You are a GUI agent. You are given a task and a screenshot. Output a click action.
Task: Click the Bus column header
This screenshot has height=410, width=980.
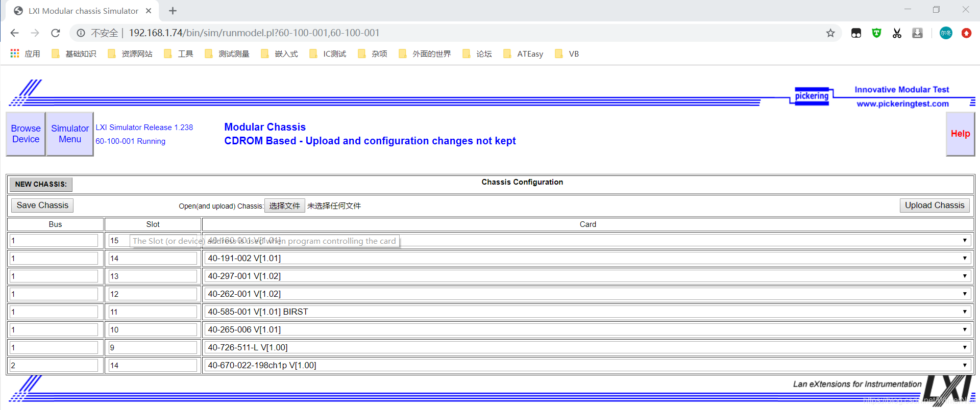point(55,224)
